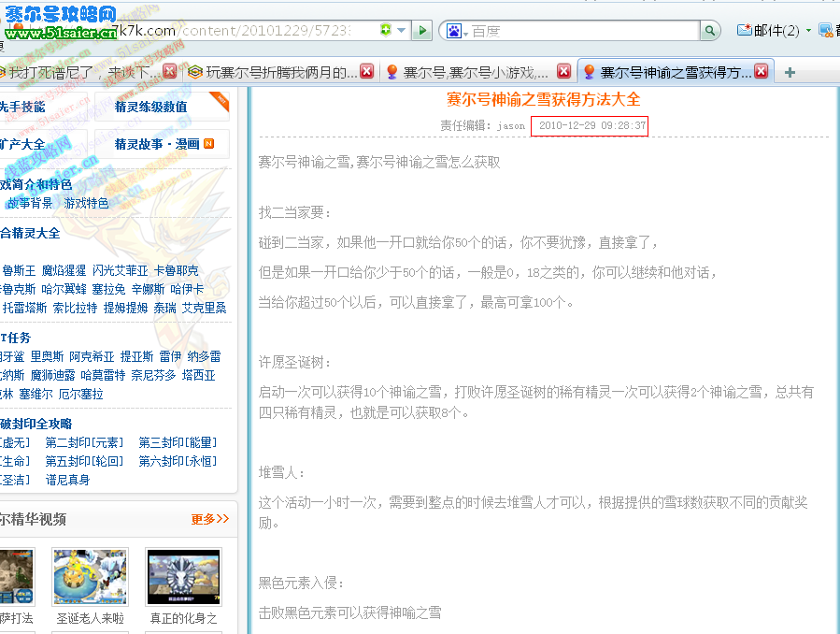Open the 纳多雷 task link
The height and width of the screenshot is (634, 840).
[x=204, y=357]
